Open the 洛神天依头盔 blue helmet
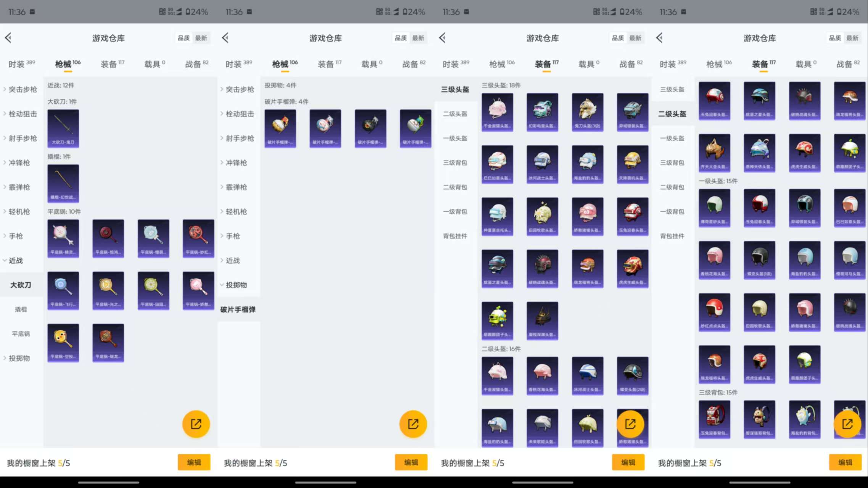The width and height of the screenshot is (868, 488). point(760,153)
